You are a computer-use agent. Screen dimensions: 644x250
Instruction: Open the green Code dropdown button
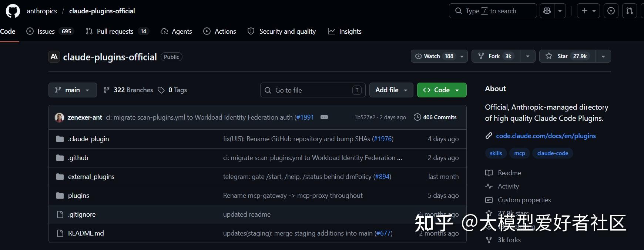[442, 90]
